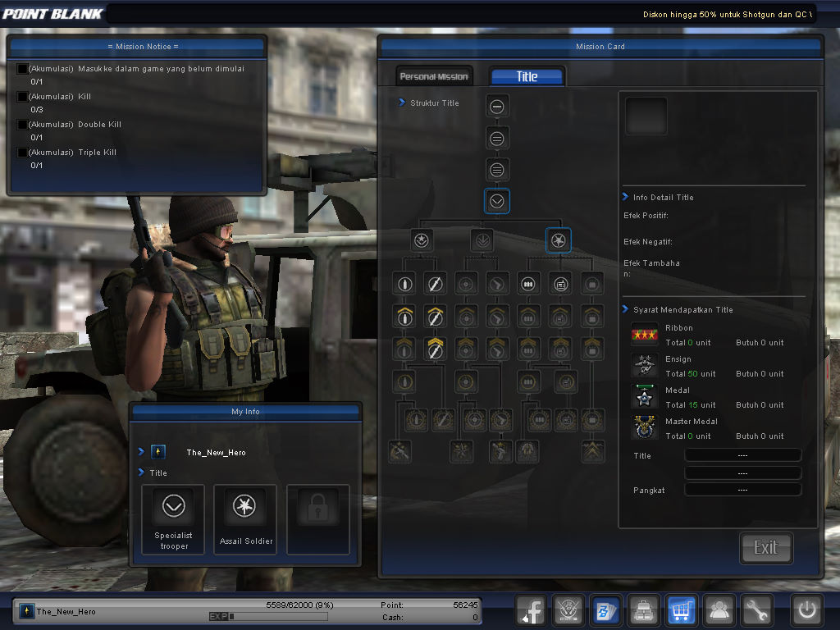This screenshot has width=840, height=630.
Task: Select the Assail Soldier title slot
Action: (245, 519)
